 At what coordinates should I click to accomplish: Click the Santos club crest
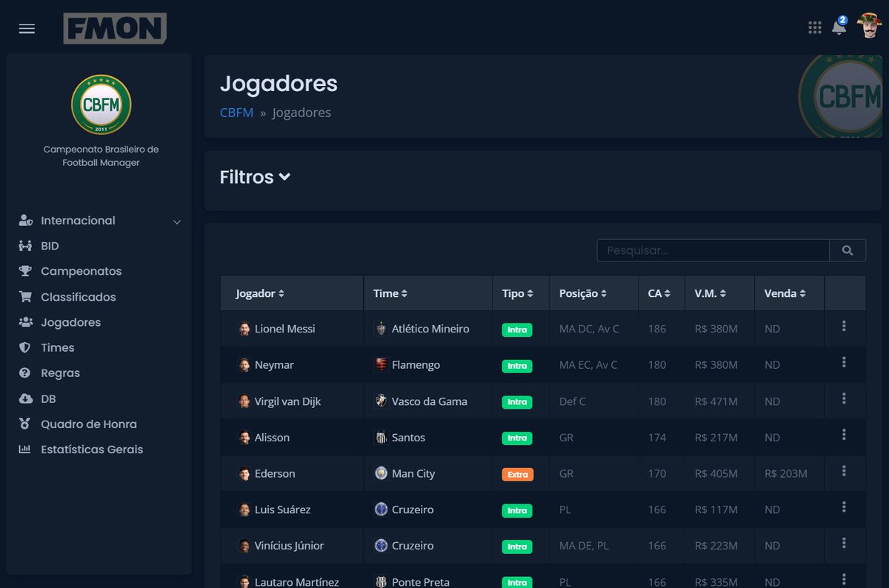tap(381, 437)
